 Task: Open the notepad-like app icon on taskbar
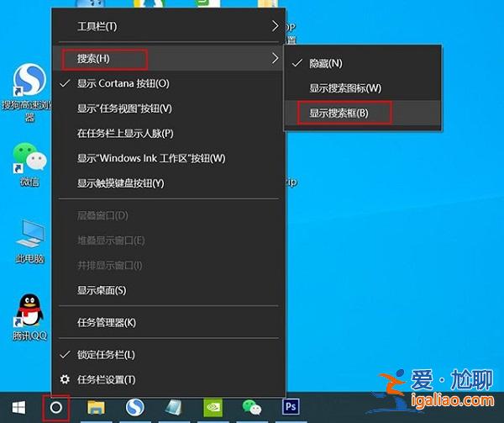coord(174,407)
